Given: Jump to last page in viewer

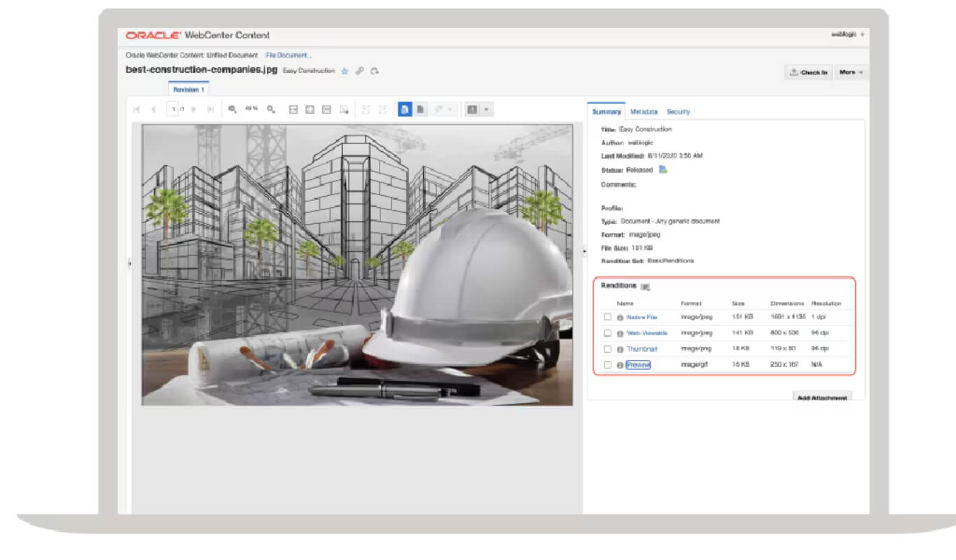Looking at the screenshot, I should 210,110.
